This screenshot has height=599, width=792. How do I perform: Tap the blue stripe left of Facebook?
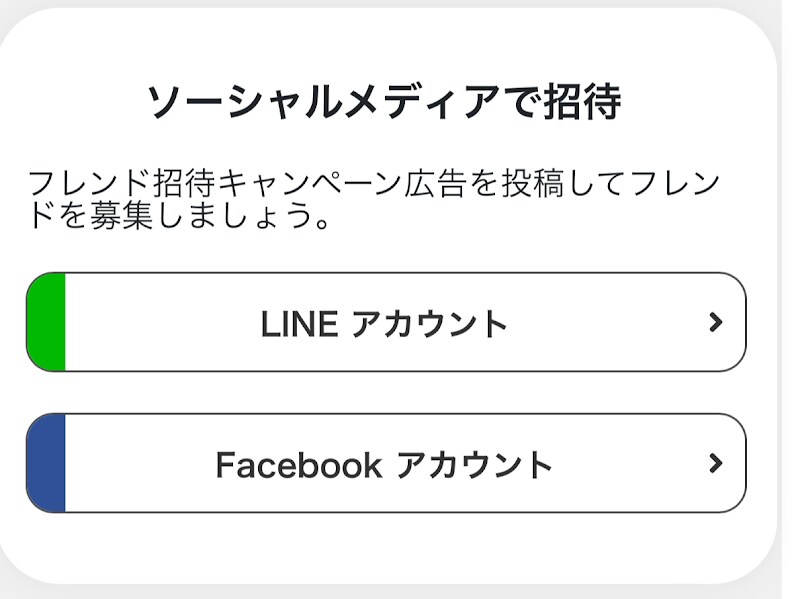click(47, 463)
